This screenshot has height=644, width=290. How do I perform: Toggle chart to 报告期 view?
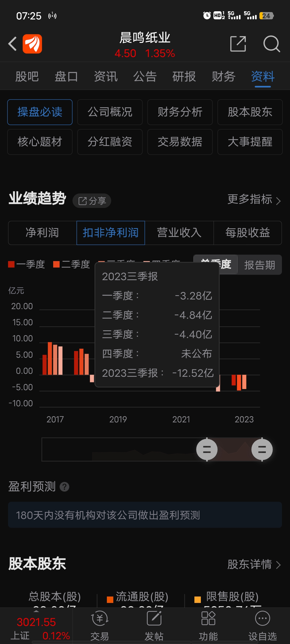[260, 265]
